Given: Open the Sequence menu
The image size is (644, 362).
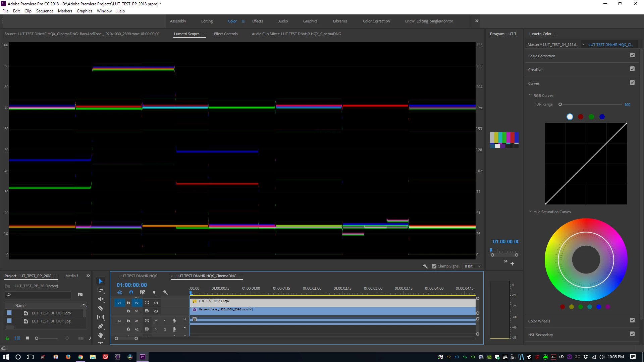Looking at the screenshot, I should click(x=45, y=11).
